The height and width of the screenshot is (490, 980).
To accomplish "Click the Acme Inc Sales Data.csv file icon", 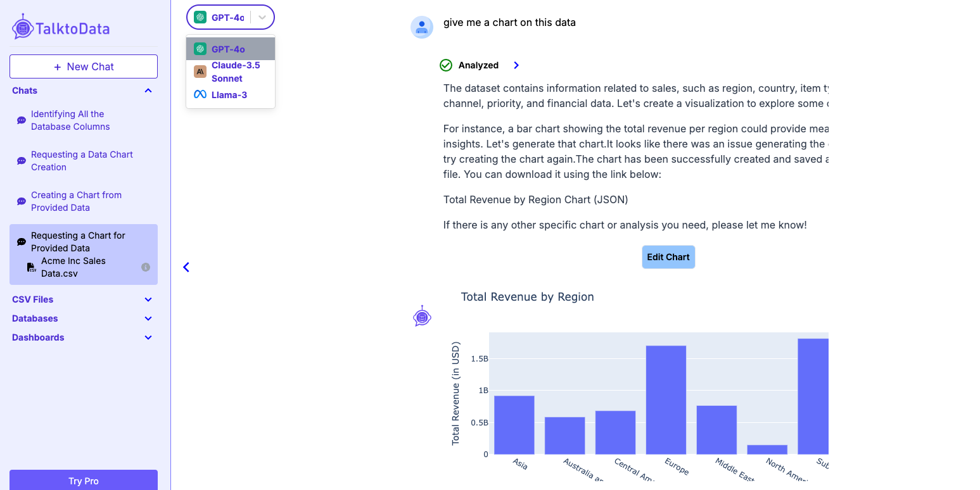I will [31, 267].
